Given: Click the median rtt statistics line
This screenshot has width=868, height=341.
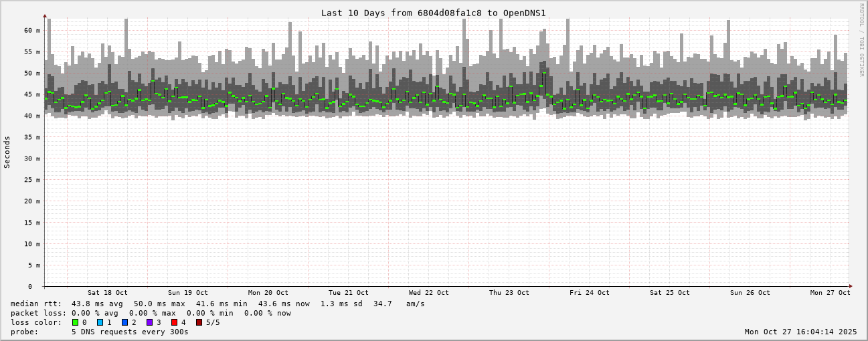Looking at the screenshot, I should (218, 304).
